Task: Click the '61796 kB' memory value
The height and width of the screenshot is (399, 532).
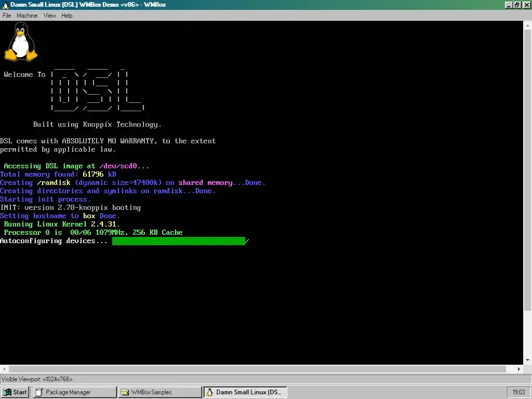Action: [x=99, y=175]
